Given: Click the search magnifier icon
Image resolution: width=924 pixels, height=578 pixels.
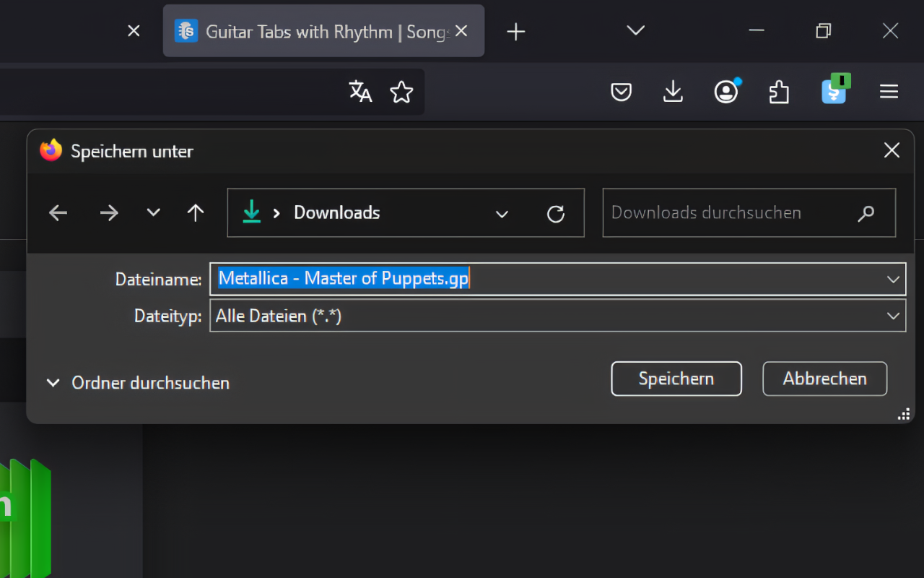Looking at the screenshot, I should 866,213.
